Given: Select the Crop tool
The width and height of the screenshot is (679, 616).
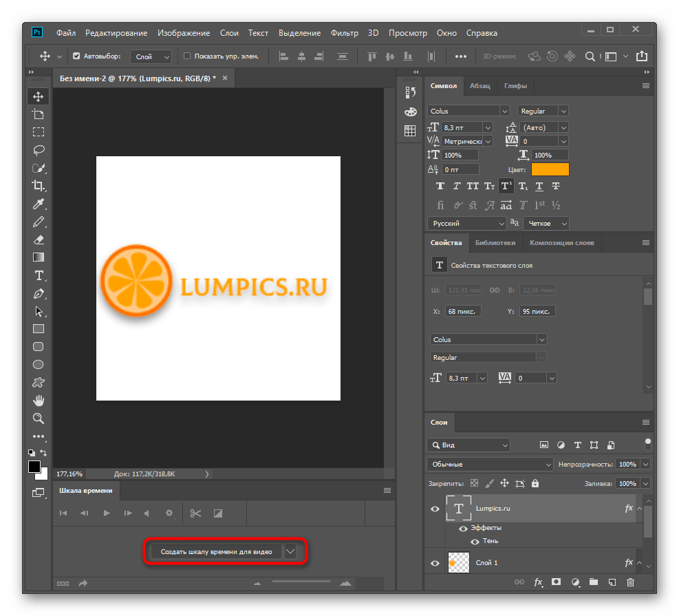Looking at the screenshot, I should [39, 186].
